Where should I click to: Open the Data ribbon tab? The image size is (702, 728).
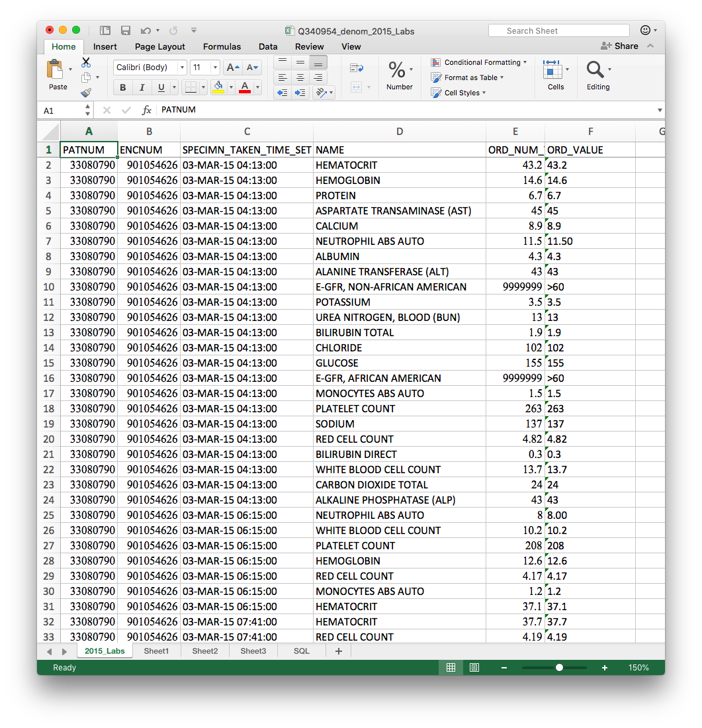point(268,46)
